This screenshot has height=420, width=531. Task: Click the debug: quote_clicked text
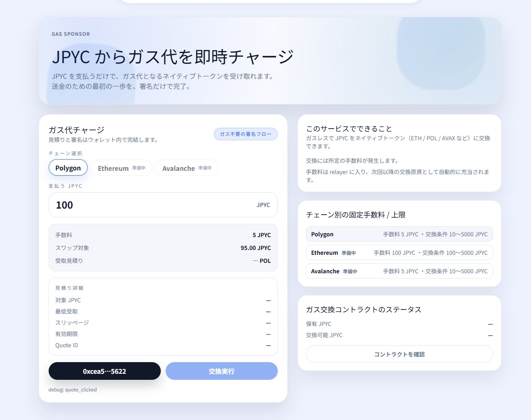coord(73,389)
